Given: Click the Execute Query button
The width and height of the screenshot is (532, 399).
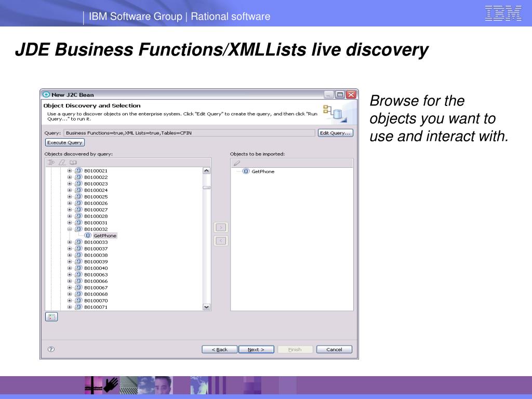Looking at the screenshot, I should (x=64, y=142).
